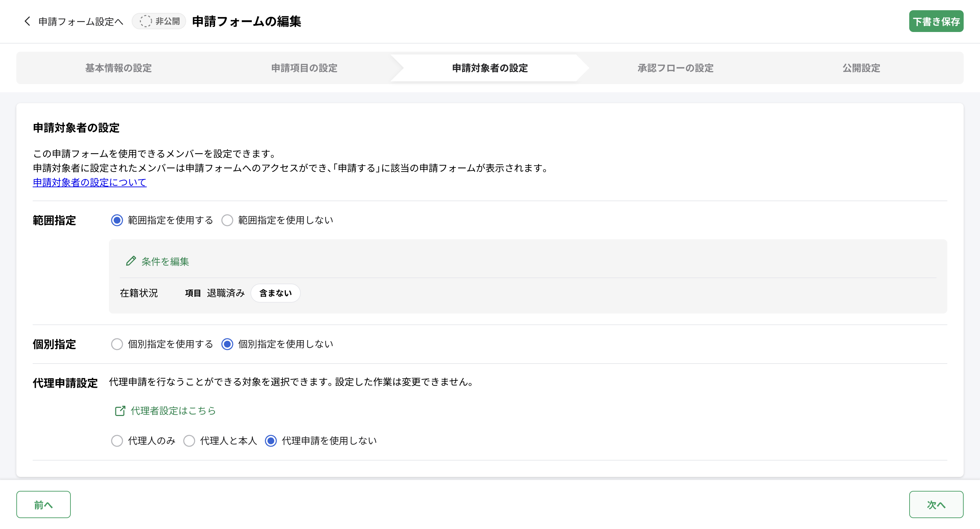980x529 pixels.
Task: Choose 代理人のみ radio option
Action: pyautogui.click(x=117, y=441)
